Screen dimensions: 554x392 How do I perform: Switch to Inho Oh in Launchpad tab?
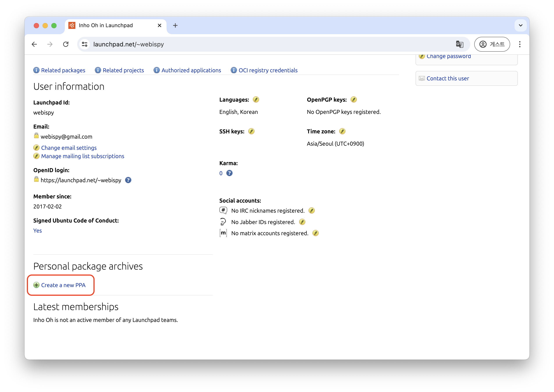[x=115, y=25]
